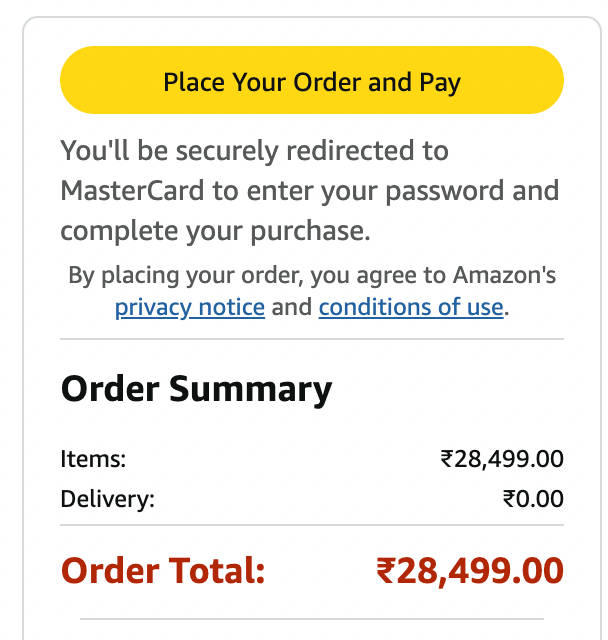Click the red Order Total label
The image size is (608, 640).
pyautogui.click(x=163, y=571)
